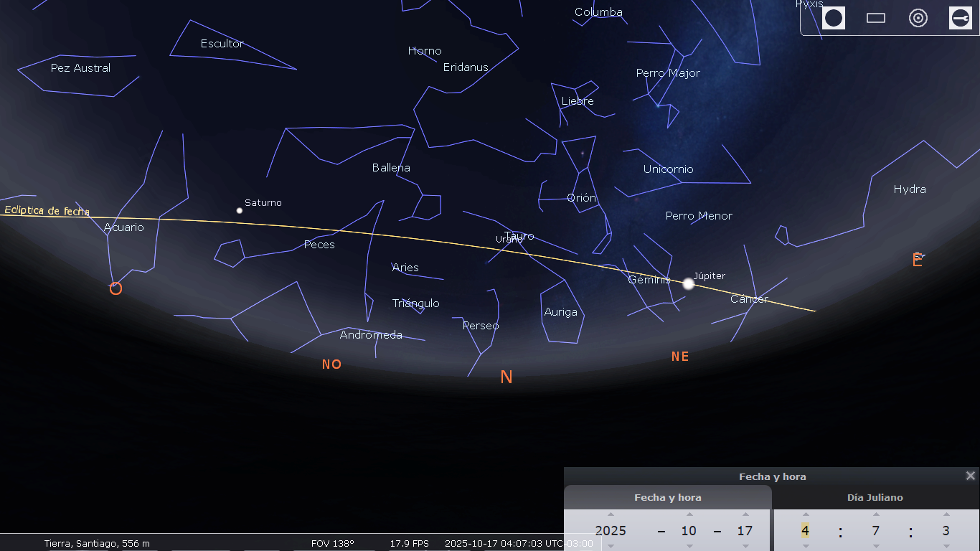The height and width of the screenshot is (551, 980).
Task: Select the Fecha y hora tab
Action: pos(667,497)
